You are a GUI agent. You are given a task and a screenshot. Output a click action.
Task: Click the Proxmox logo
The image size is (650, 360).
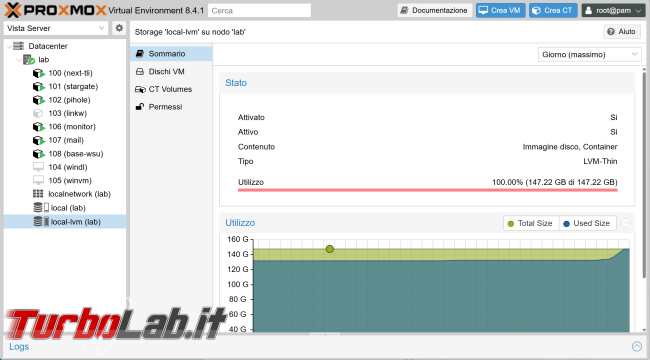[x=55, y=10]
